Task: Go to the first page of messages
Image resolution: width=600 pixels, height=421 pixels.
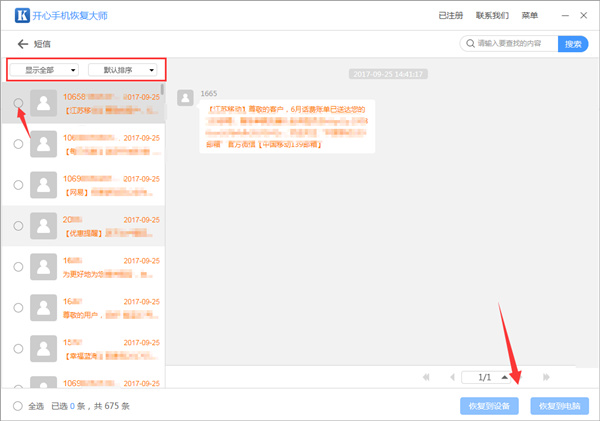Action: (427, 377)
